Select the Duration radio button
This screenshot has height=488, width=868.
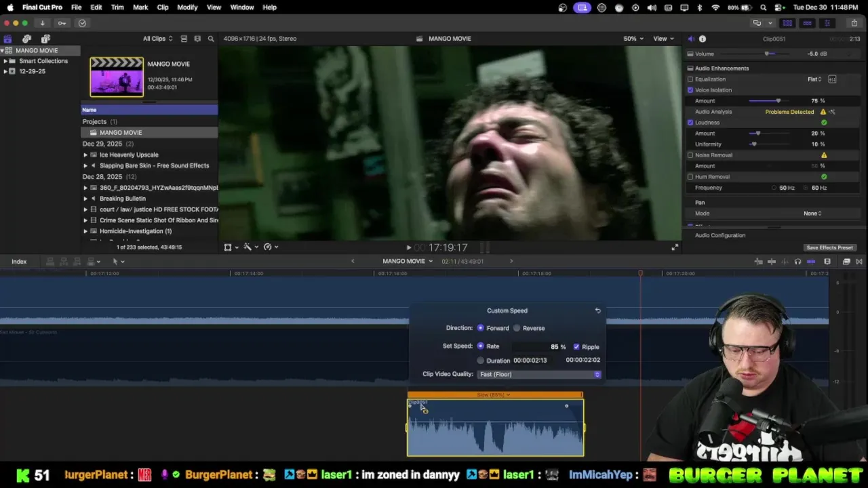[x=481, y=361]
